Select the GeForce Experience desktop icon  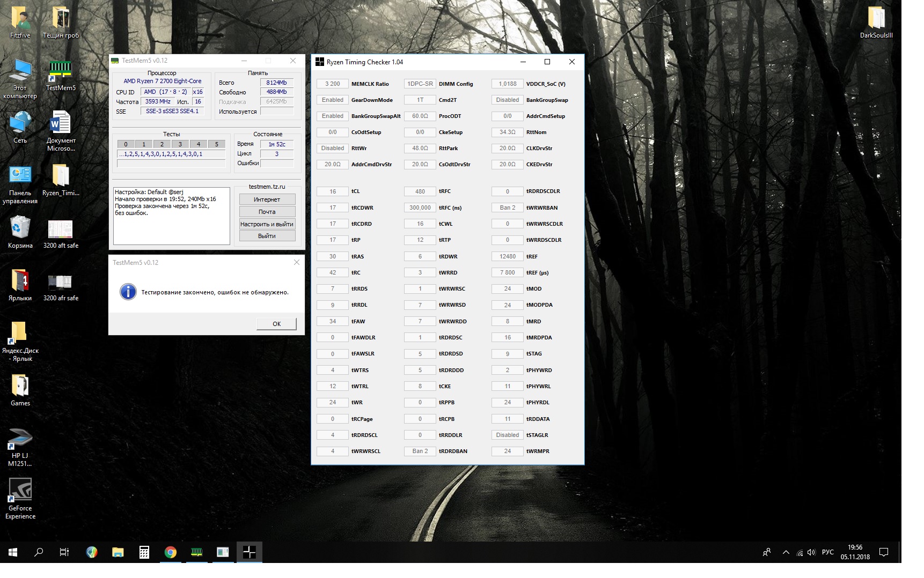coord(20,499)
